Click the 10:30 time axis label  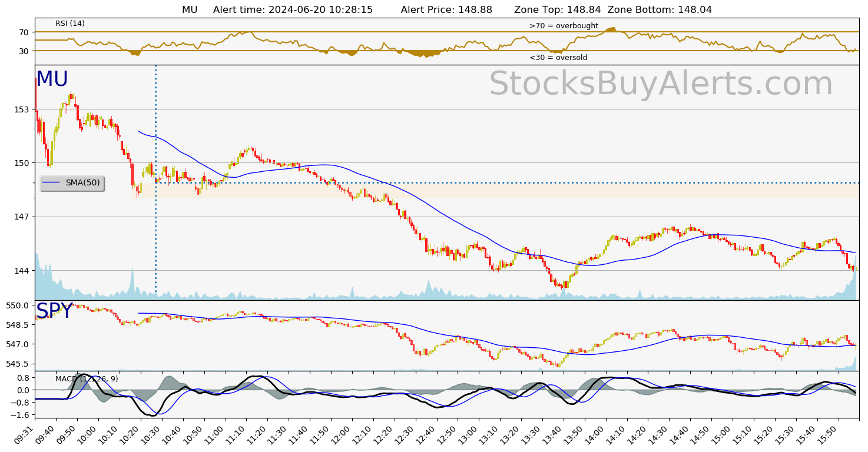click(x=151, y=434)
